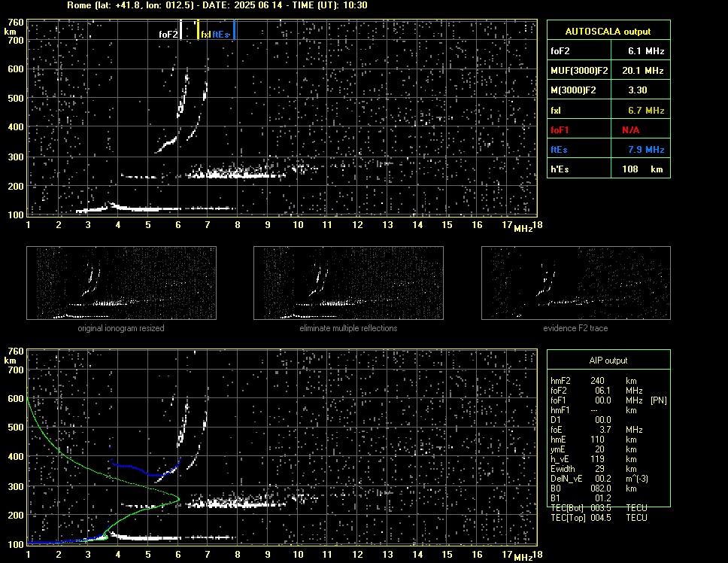Click the eliminate multiple reflections caption

pyautogui.click(x=348, y=328)
